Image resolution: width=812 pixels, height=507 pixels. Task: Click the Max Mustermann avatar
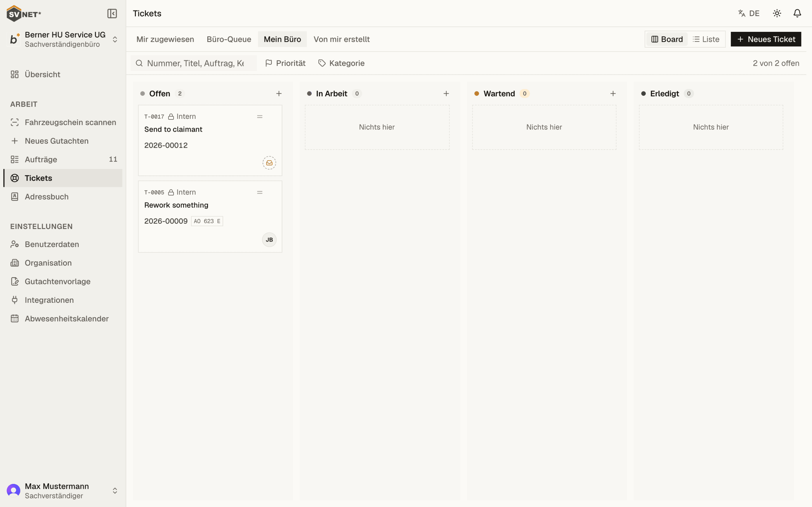click(x=13, y=491)
